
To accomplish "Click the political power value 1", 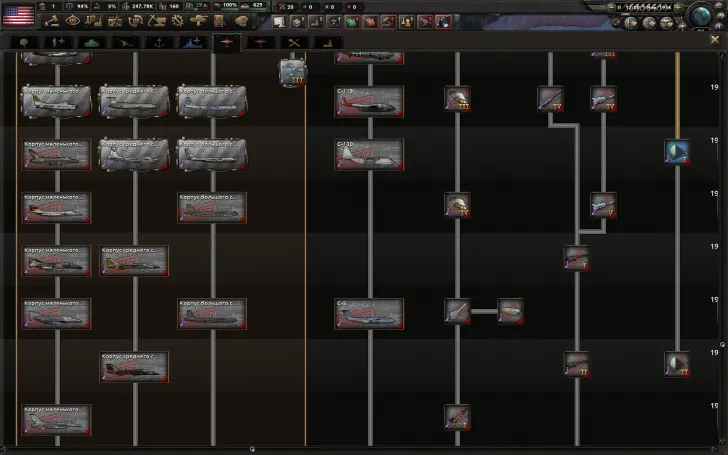I will (x=49, y=6).
